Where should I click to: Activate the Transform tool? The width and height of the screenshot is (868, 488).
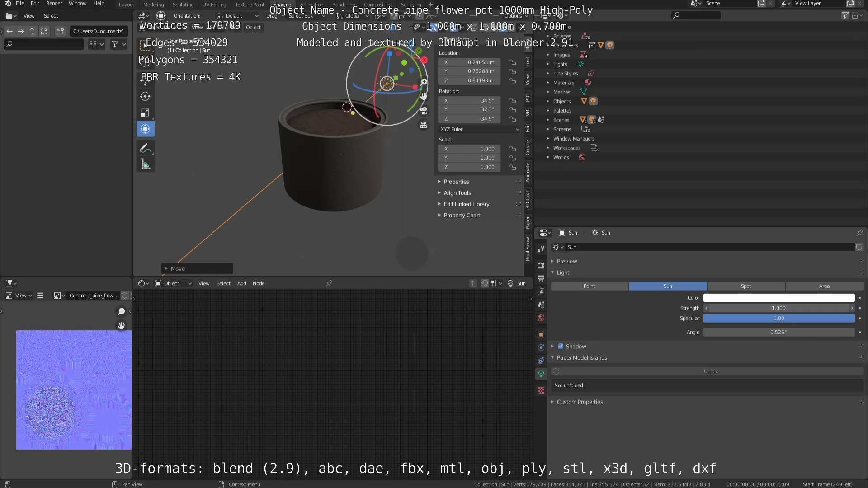(x=145, y=129)
